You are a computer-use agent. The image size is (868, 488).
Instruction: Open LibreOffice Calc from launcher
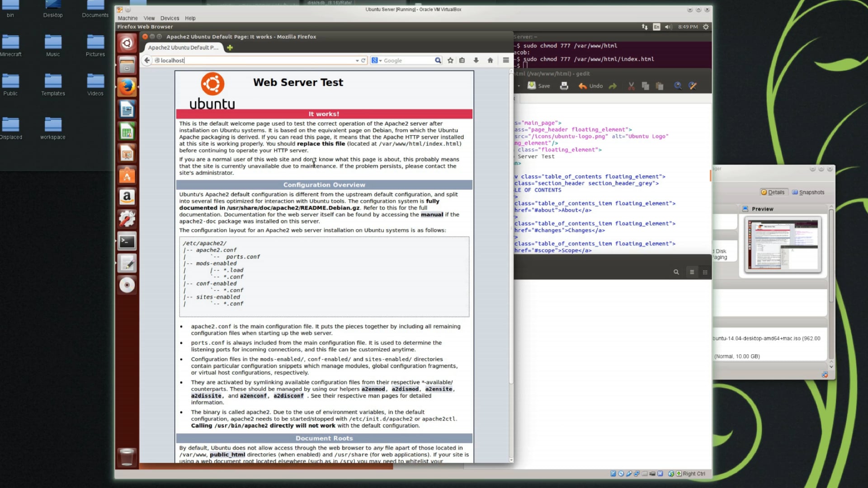[127, 131]
